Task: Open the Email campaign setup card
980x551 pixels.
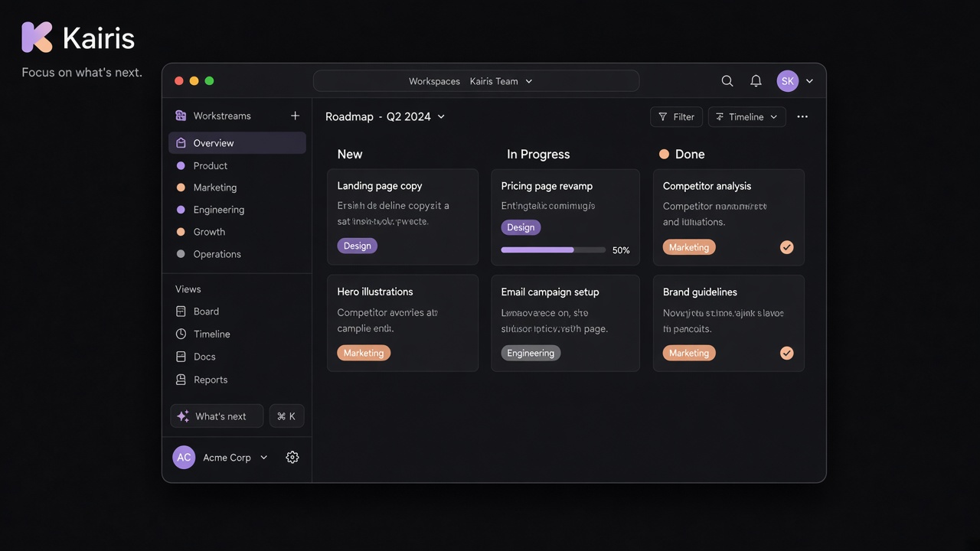Action: pos(565,323)
